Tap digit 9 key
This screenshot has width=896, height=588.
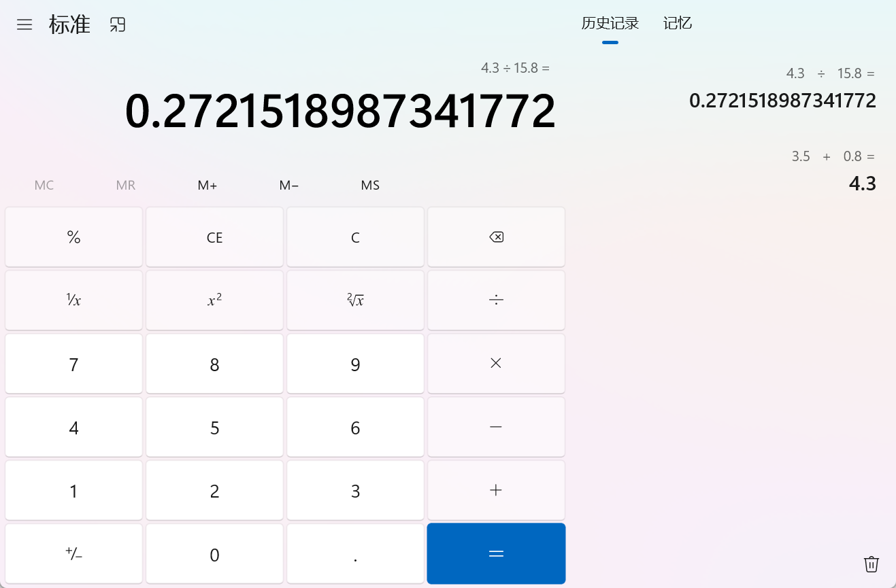point(355,364)
